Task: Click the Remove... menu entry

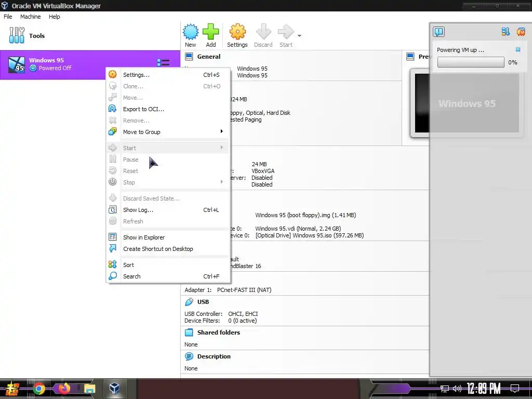Action: click(x=168, y=121)
